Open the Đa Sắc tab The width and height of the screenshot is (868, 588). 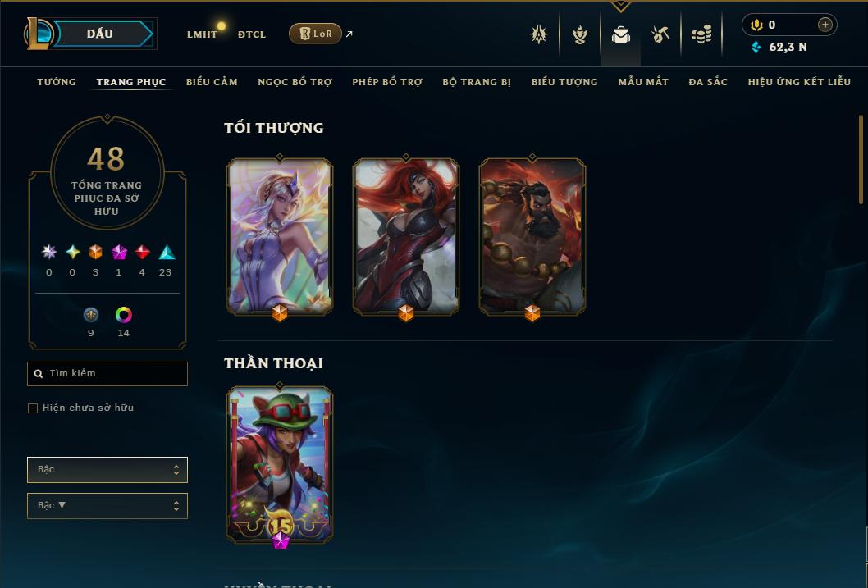708,82
